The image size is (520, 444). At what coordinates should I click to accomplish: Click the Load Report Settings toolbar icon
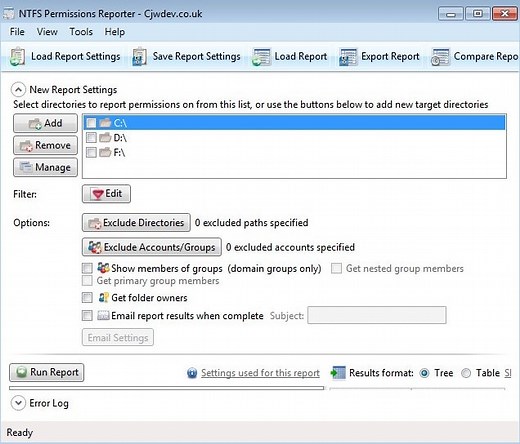17,56
